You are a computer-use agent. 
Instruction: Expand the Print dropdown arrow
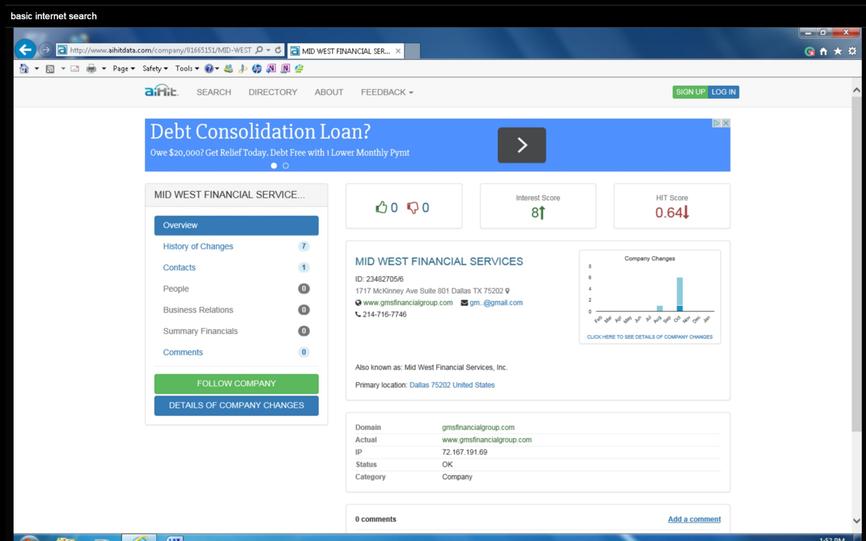click(103, 68)
